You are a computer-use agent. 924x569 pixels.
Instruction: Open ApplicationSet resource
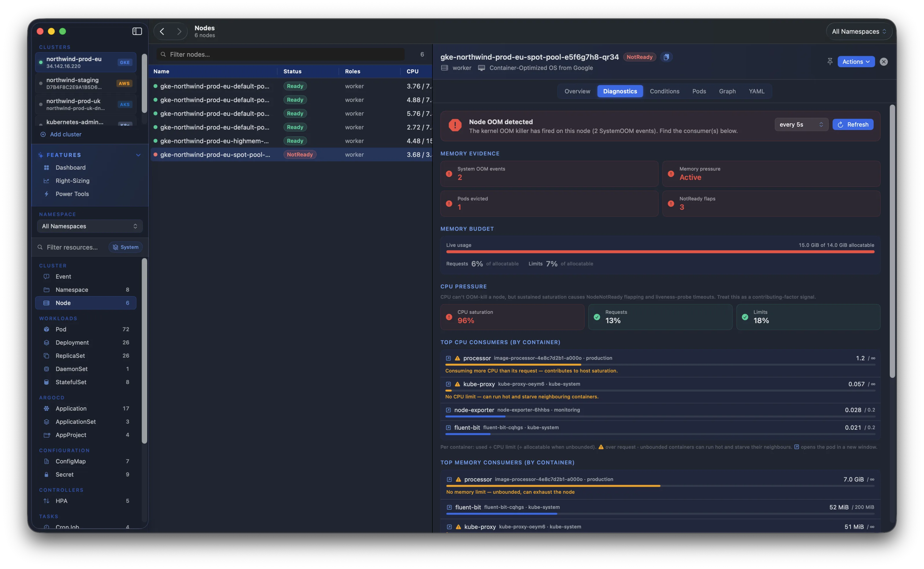pos(86,422)
